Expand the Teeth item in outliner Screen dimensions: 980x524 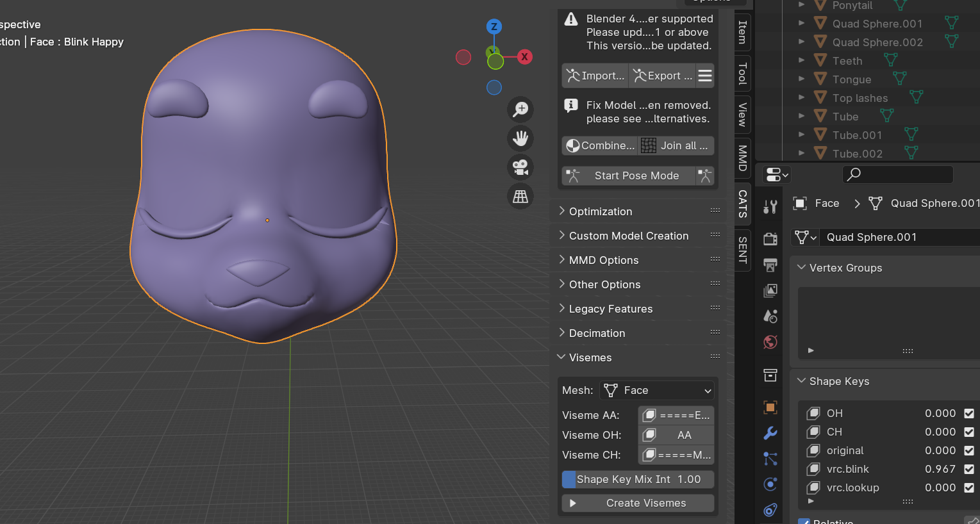click(801, 60)
